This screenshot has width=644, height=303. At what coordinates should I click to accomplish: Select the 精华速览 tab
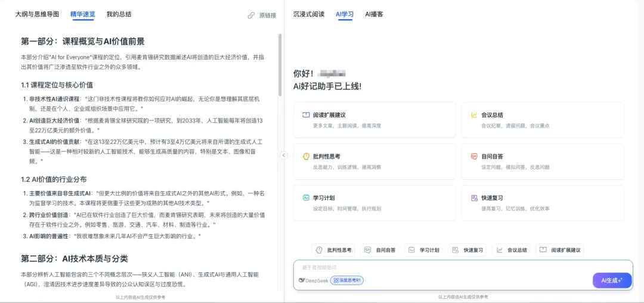[x=82, y=14]
